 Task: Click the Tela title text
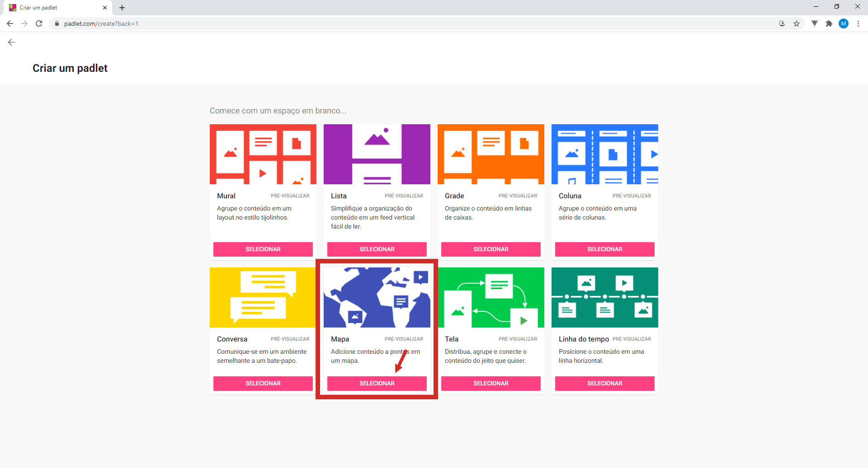(x=452, y=339)
